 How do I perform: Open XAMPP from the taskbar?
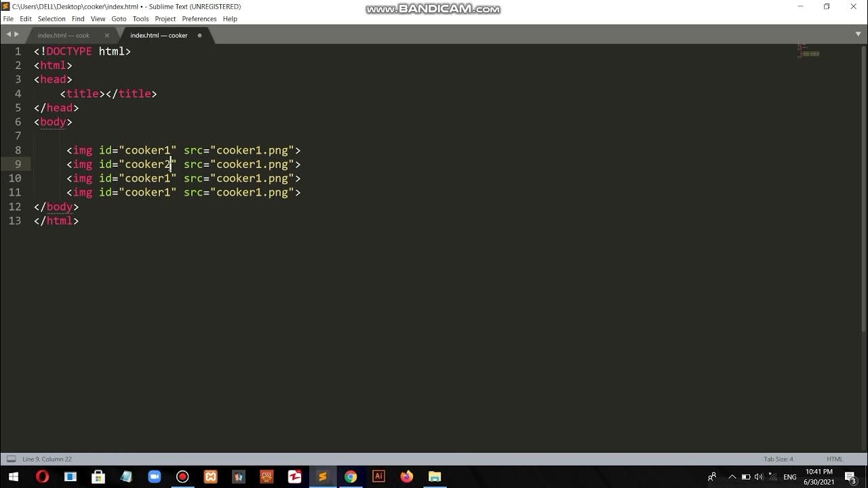tap(210, 476)
